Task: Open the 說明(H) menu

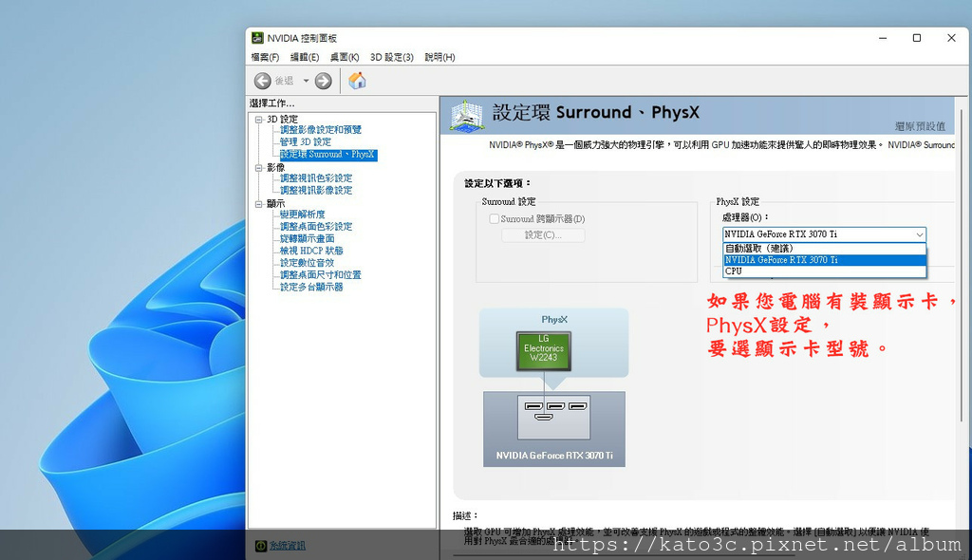Action: [439, 57]
